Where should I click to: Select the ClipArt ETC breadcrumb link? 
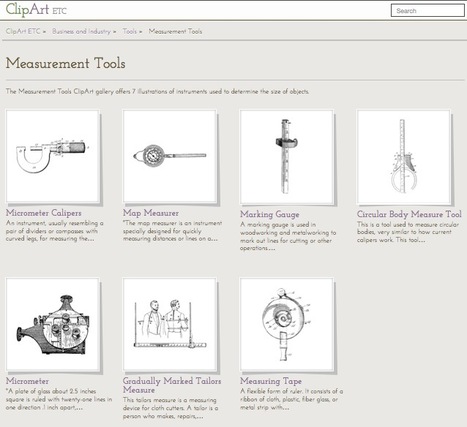pos(23,31)
